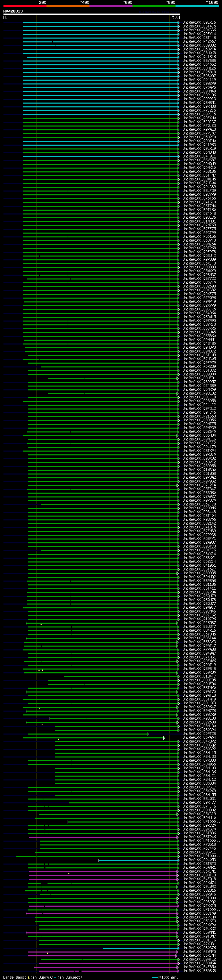
Task: Click short cyan bar for UniRef100_O80376
Action: click(x=141, y=948)
